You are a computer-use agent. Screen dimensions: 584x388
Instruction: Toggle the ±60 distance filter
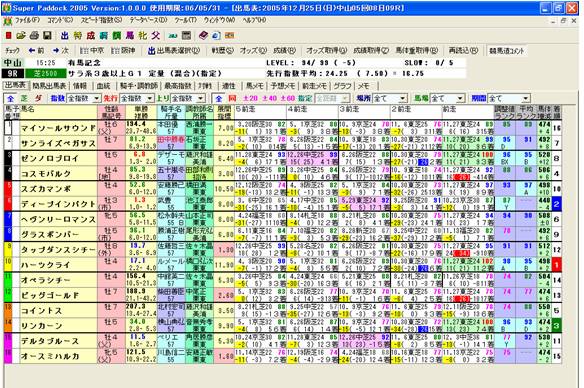(x=288, y=99)
